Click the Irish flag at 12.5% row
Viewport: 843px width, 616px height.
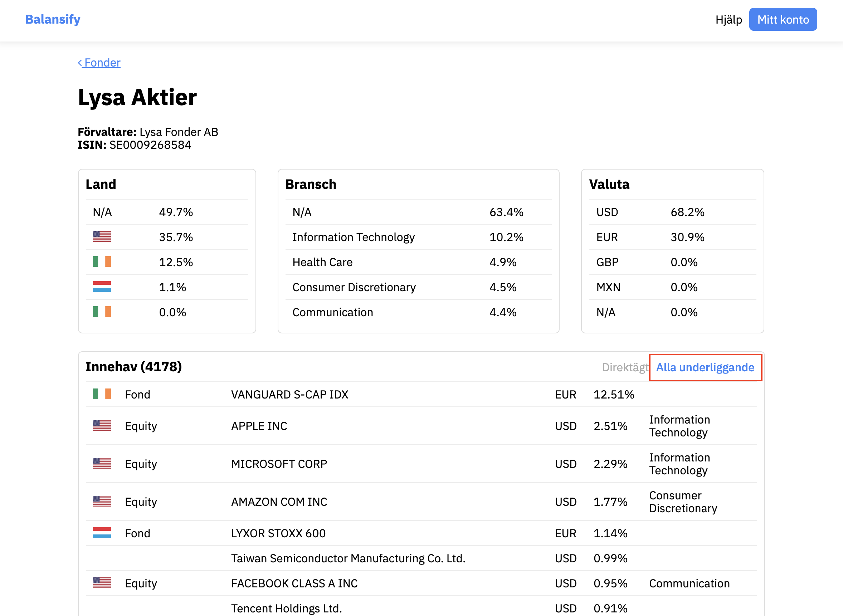pos(102,262)
